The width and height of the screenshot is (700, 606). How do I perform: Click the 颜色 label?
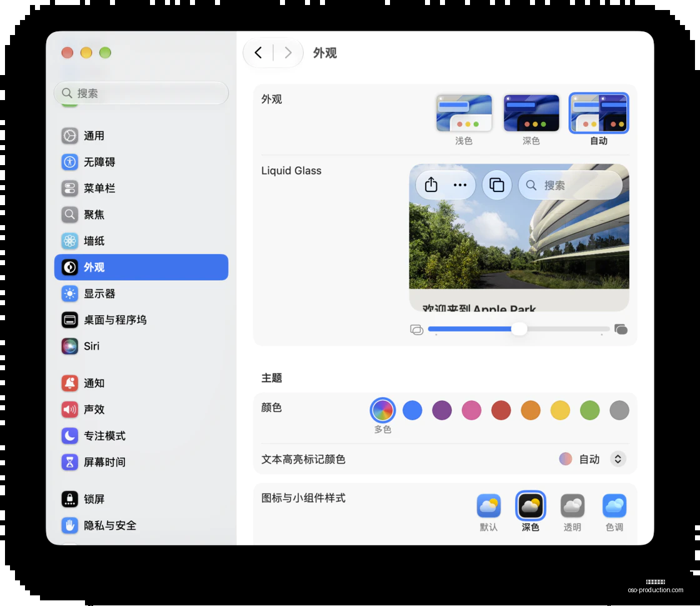pos(271,407)
